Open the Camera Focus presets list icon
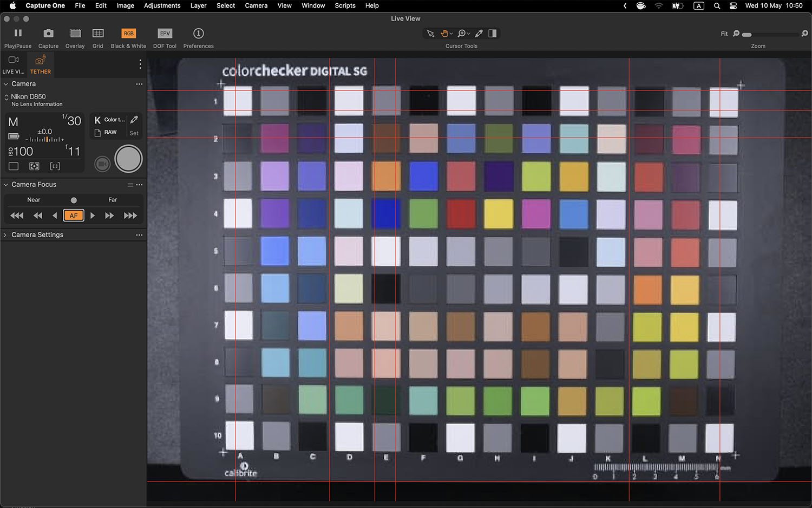Image resolution: width=812 pixels, height=508 pixels. 130,185
